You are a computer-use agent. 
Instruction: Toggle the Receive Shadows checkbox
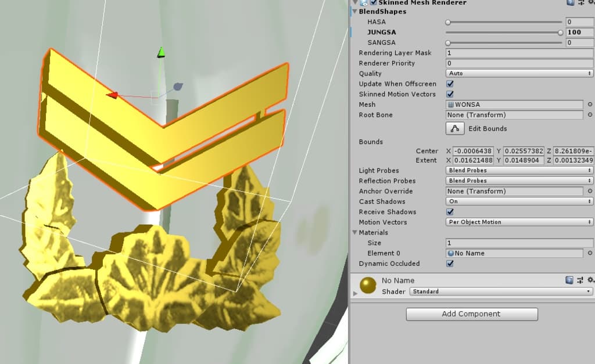pos(450,212)
